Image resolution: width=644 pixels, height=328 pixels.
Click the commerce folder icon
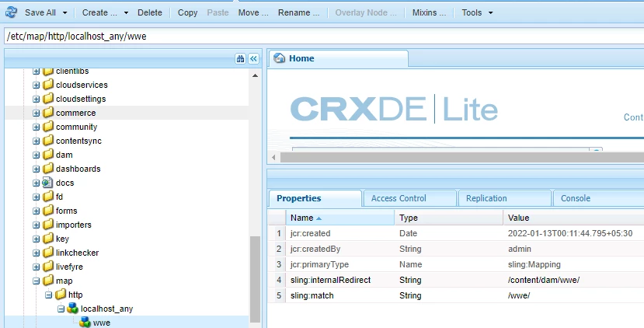(x=48, y=113)
